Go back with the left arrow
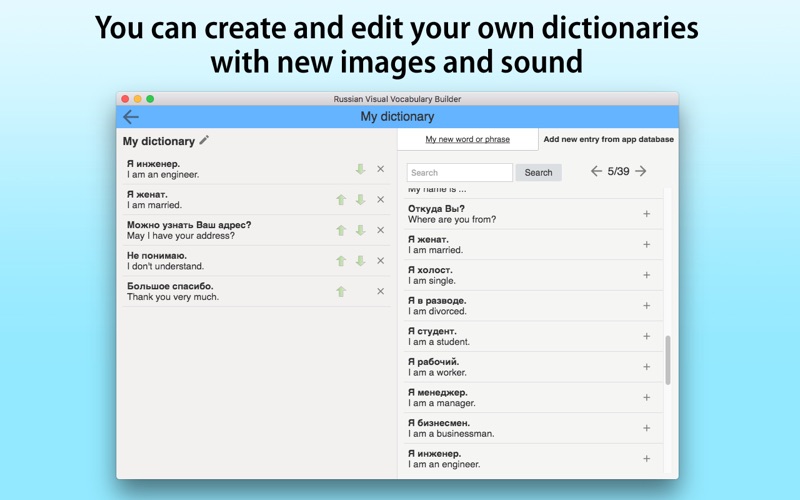 pyautogui.click(x=131, y=117)
